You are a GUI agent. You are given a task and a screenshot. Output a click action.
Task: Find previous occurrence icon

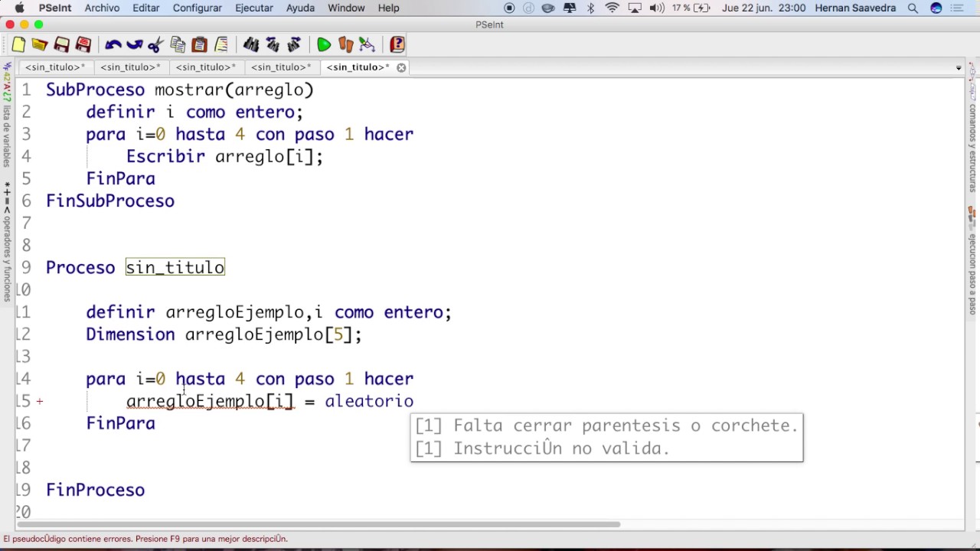point(273,45)
